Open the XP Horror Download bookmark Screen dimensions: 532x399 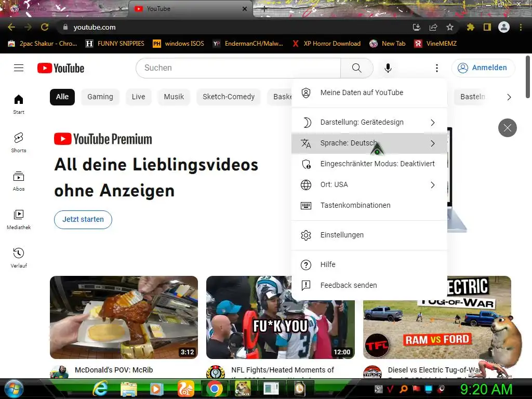[327, 44]
